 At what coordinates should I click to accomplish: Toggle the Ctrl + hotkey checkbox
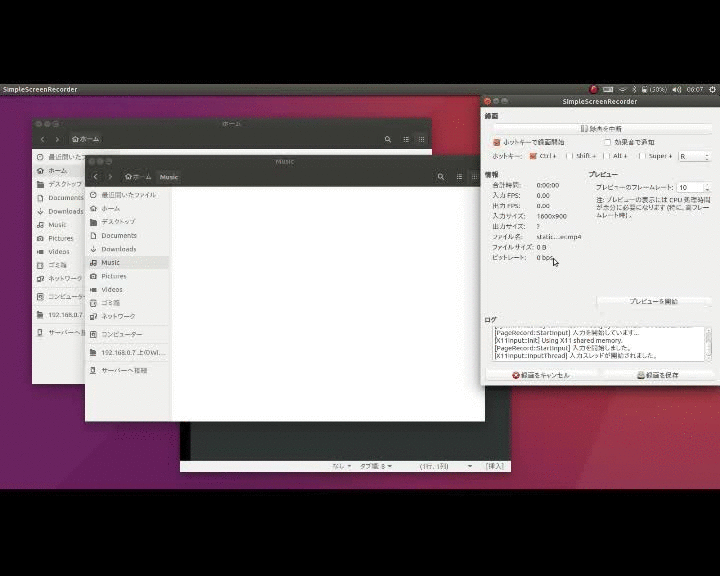(533, 156)
